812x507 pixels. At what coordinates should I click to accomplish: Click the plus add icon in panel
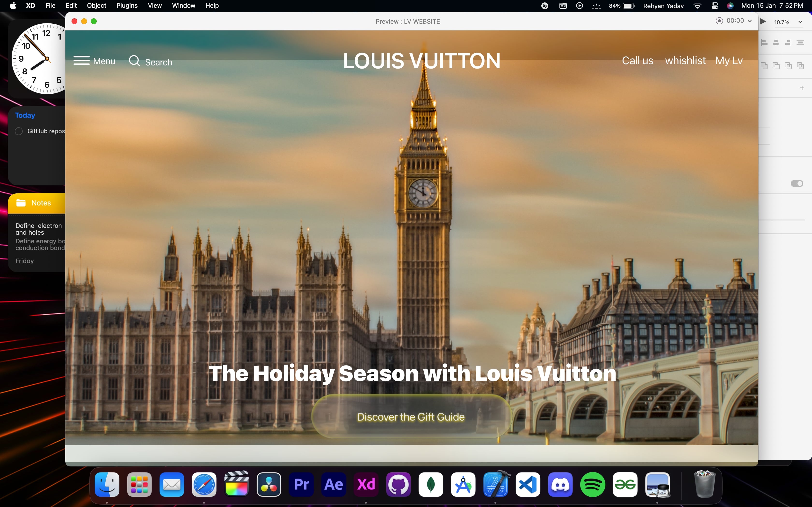[802, 88]
